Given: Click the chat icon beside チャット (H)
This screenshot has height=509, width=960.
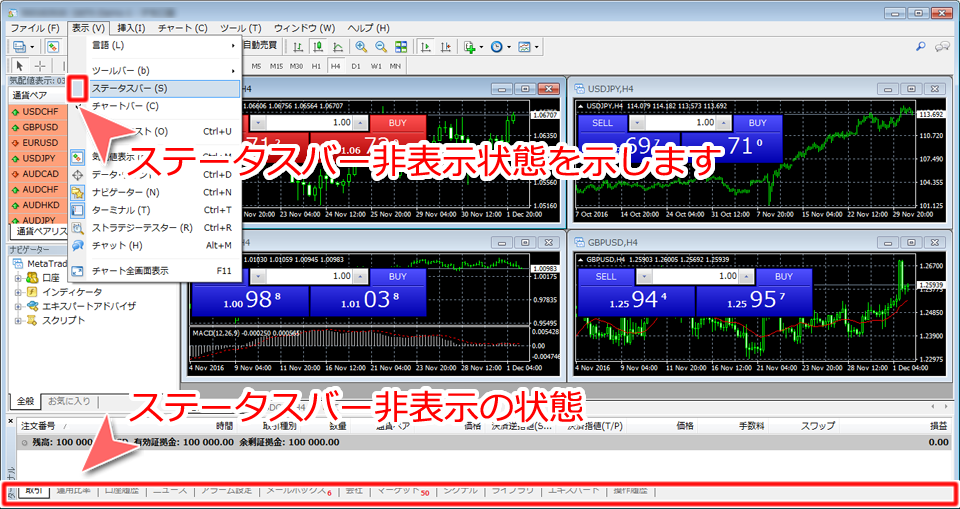Looking at the screenshot, I should (x=78, y=246).
